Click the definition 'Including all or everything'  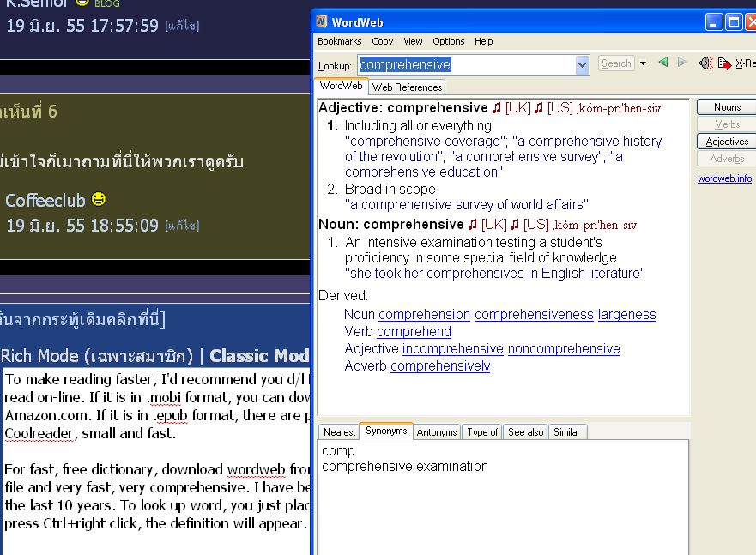click(418, 126)
